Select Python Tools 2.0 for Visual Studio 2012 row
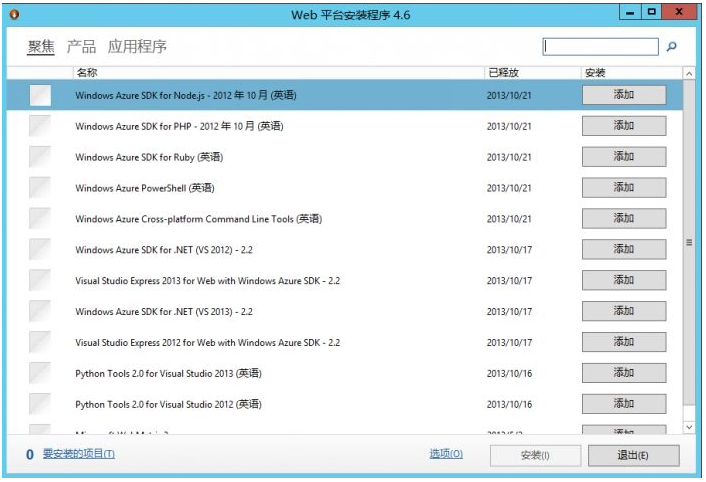The height and width of the screenshot is (482, 706). [344, 404]
